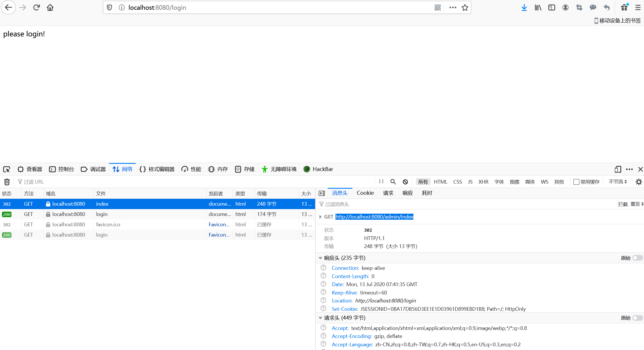The width and height of the screenshot is (644, 350).
Task: Focus the 过滤 URL input
Action: (x=195, y=182)
